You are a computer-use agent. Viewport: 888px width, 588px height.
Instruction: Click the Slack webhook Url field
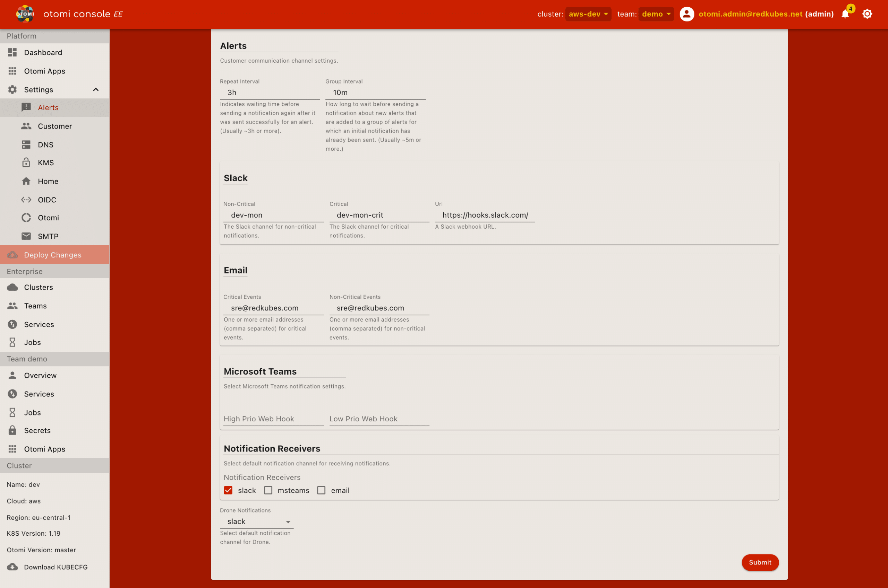tap(485, 215)
